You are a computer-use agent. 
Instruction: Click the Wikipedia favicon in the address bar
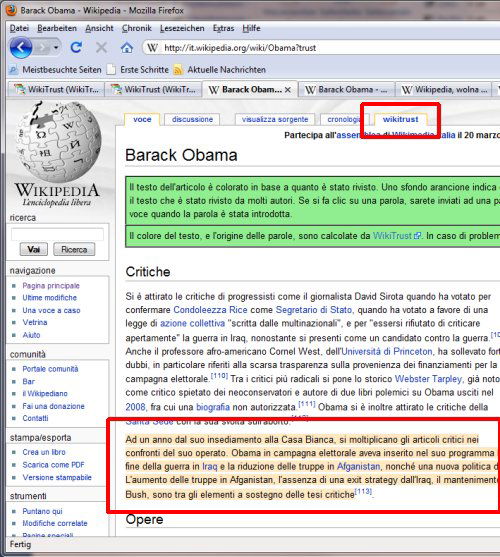pos(152,48)
